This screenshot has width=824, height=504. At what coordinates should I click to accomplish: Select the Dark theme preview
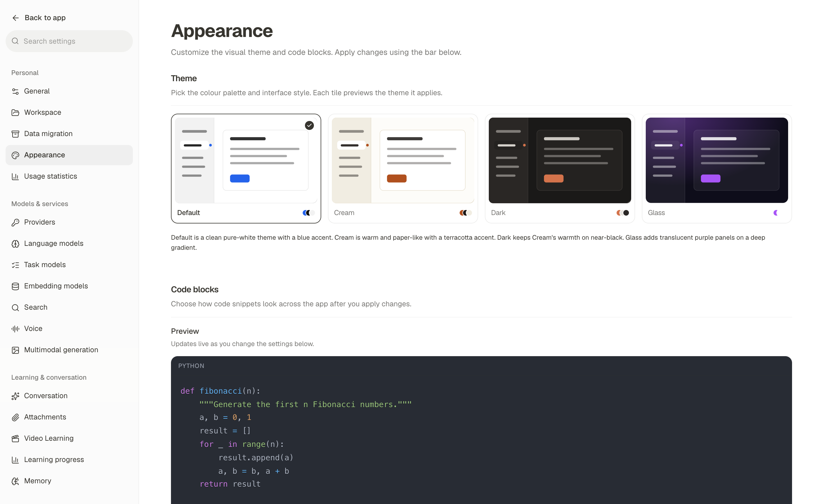click(560, 160)
